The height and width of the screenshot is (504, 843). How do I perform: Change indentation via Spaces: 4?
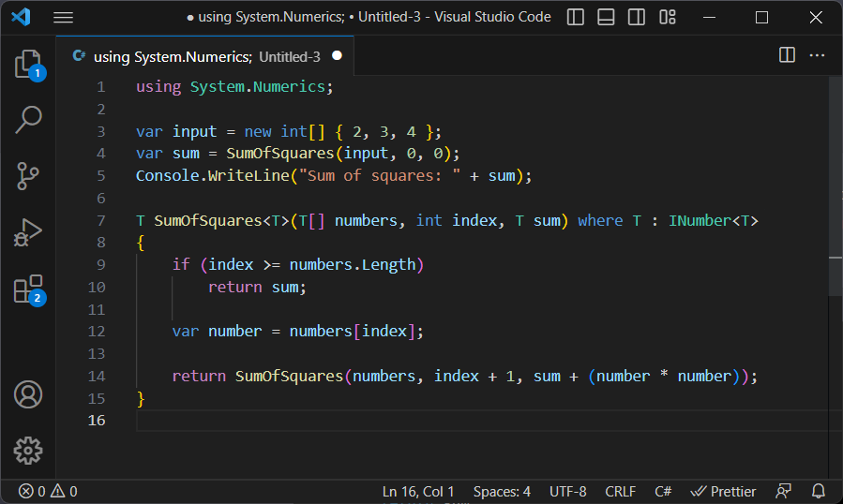[502, 491]
